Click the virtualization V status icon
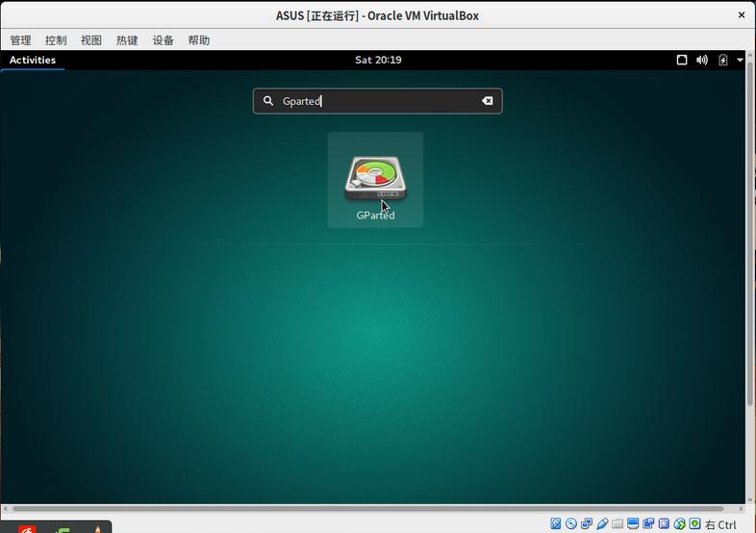The width and height of the screenshot is (756, 533). 664,523
